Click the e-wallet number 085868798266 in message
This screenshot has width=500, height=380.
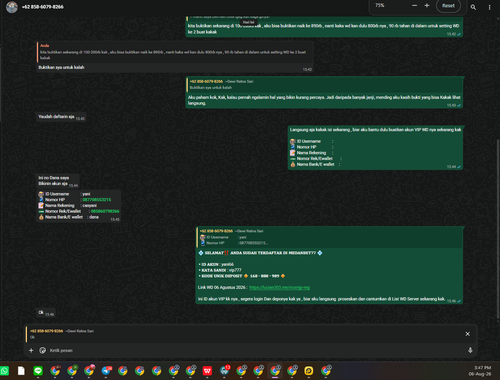click(x=105, y=211)
